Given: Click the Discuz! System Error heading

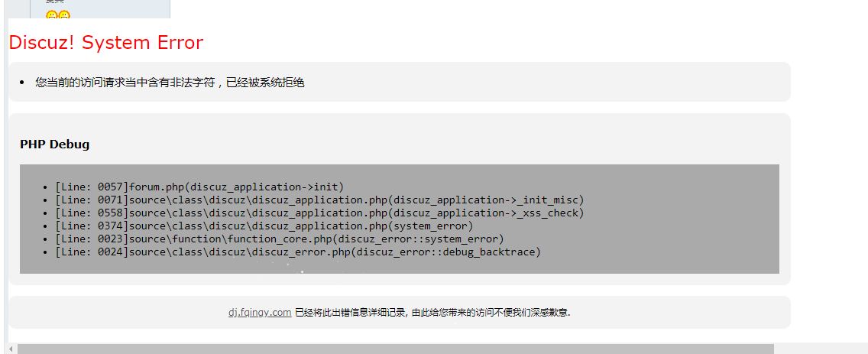Looking at the screenshot, I should [106, 43].
